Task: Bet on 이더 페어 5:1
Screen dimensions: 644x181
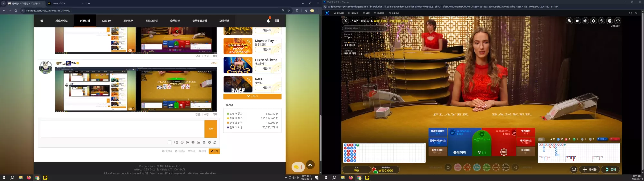Action: (x=526, y=151)
